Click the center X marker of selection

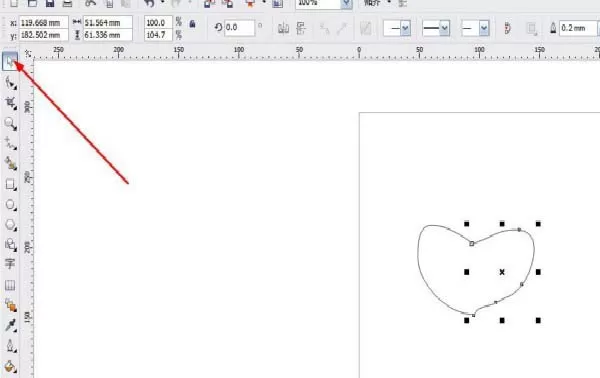(502, 272)
